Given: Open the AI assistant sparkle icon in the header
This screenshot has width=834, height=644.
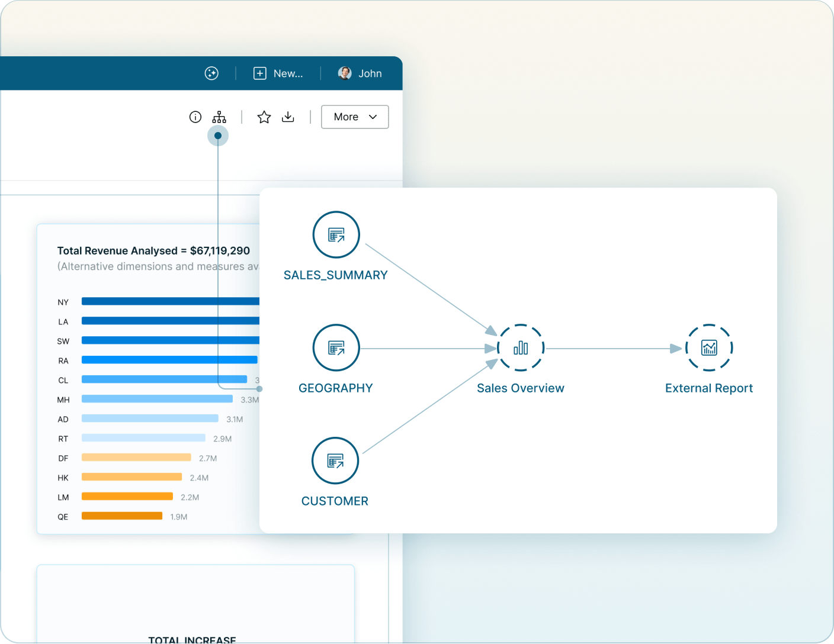Looking at the screenshot, I should point(211,73).
